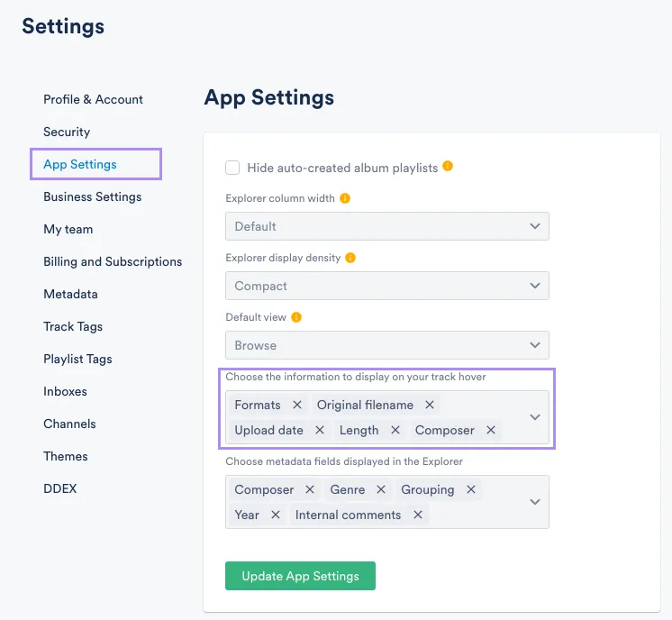Open Profile & Account settings
Viewport: 672px width, 620px height.
[93, 99]
